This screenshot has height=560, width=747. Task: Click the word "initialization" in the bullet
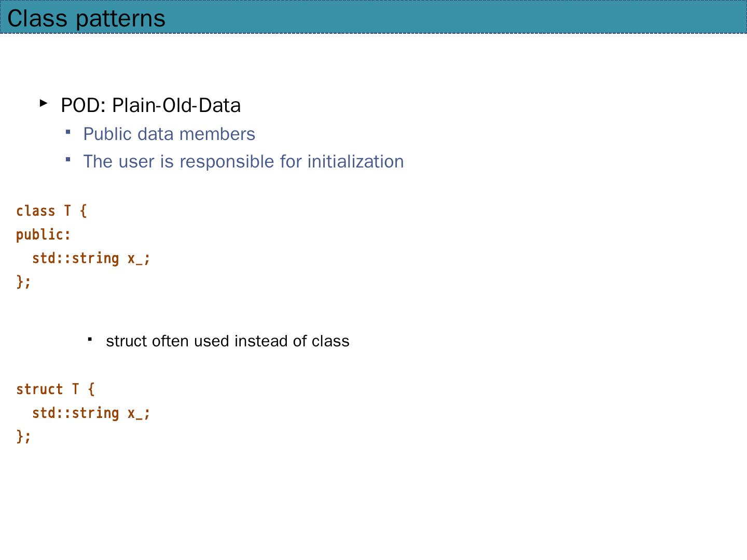click(x=355, y=161)
